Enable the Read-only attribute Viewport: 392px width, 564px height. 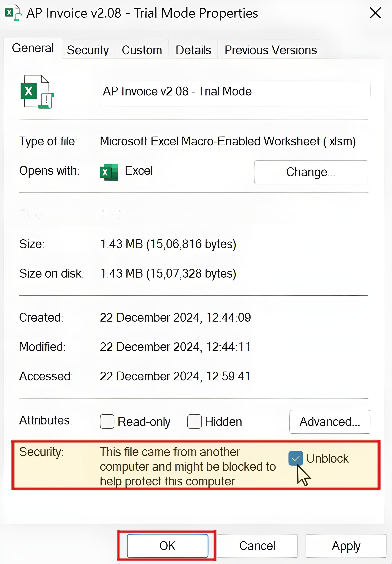[107, 421]
